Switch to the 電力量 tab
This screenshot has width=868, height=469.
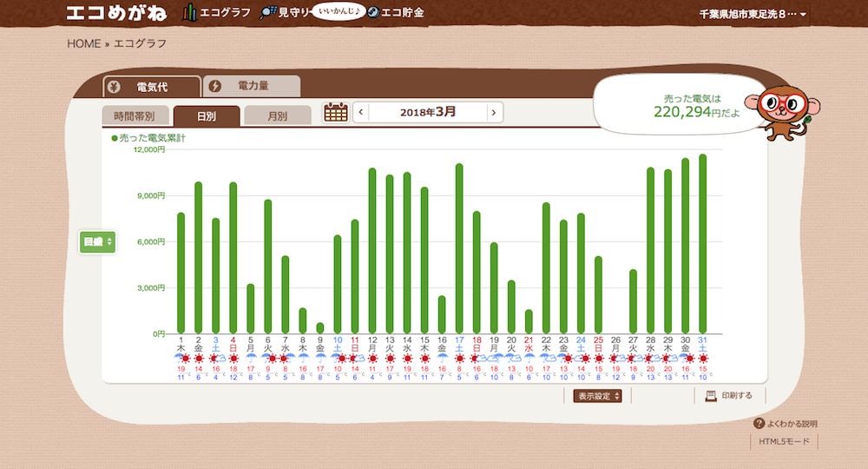point(252,86)
